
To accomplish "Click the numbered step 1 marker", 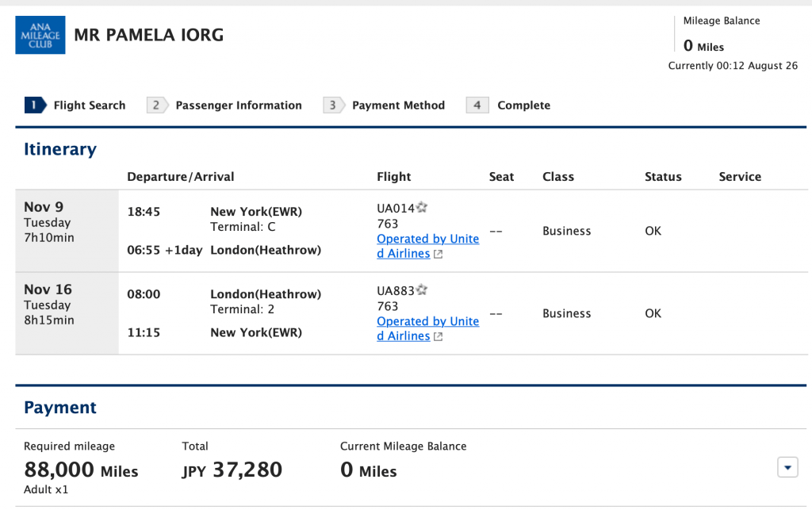I will (x=33, y=105).
